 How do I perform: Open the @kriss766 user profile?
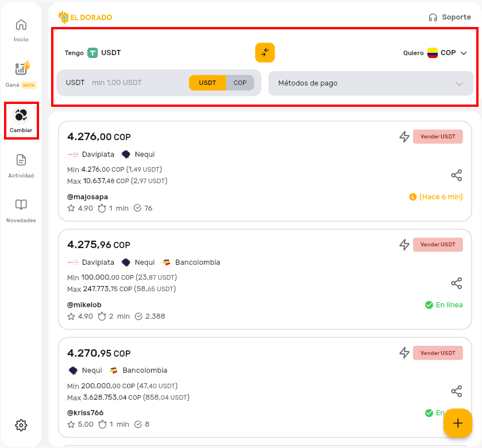[85, 412]
